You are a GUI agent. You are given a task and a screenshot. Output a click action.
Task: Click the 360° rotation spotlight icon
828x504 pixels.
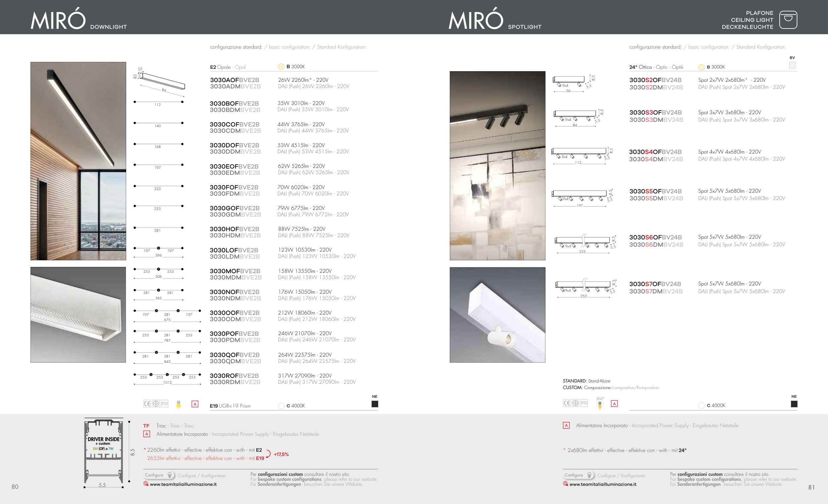(600, 404)
